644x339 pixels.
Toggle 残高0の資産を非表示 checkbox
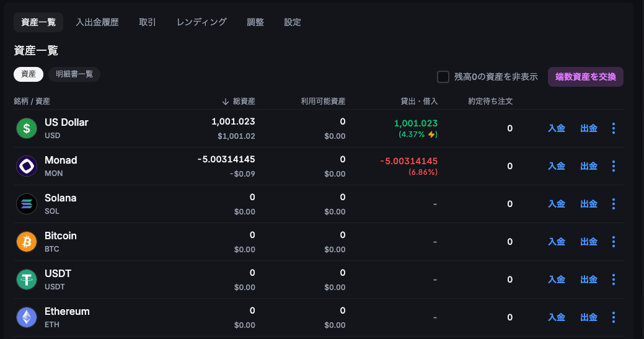[x=443, y=77]
